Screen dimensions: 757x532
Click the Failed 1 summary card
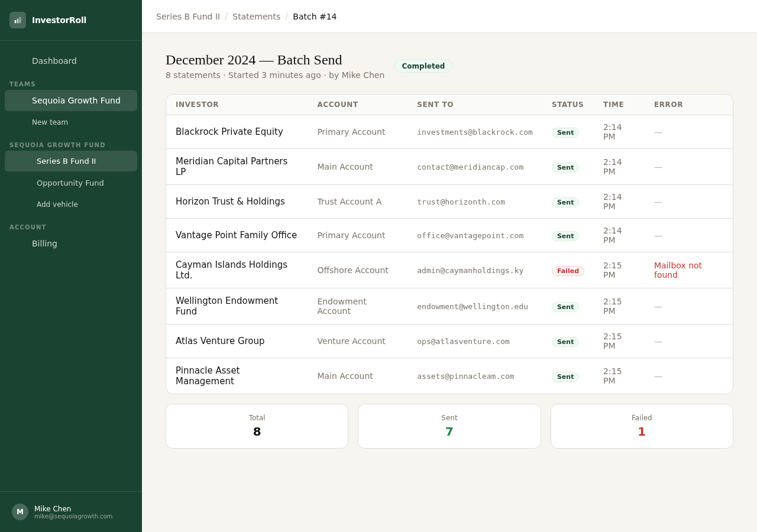[x=642, y=426]
